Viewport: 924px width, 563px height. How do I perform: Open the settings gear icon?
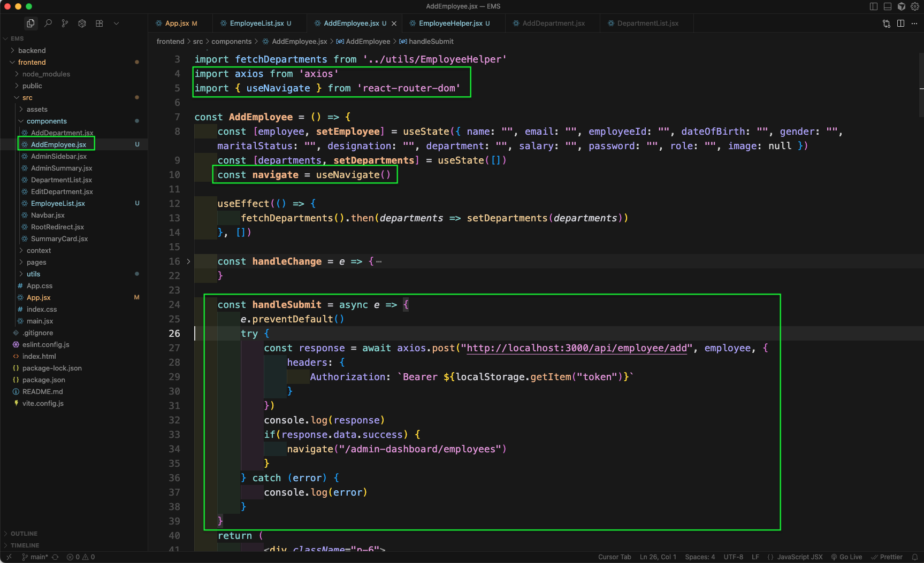tap(915, 6)
